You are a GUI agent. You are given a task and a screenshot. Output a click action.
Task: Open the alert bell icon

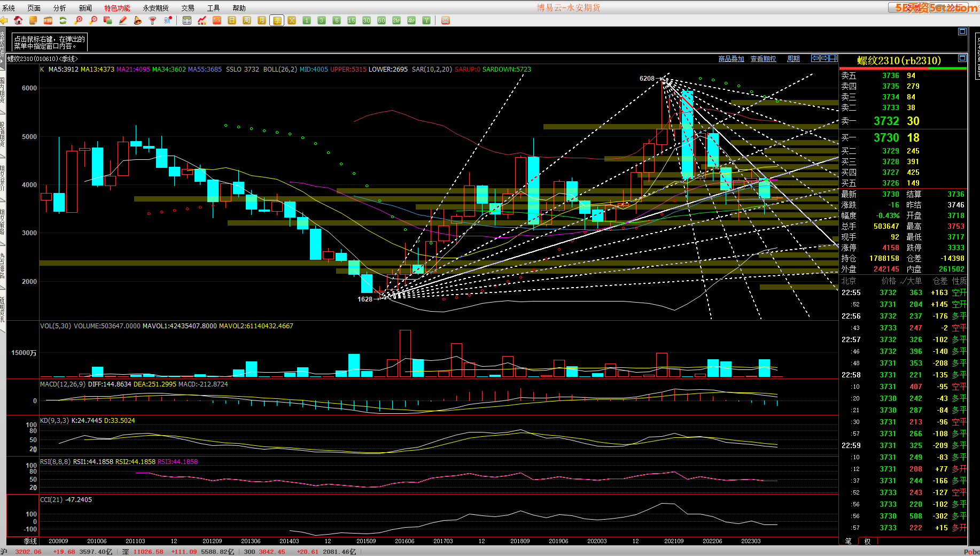[138, 20]
